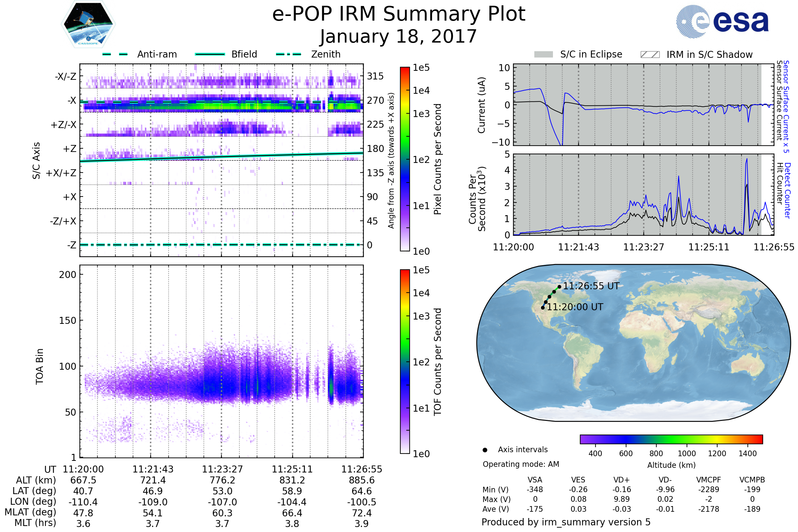
Task: Click the Operating mode: AM text
Action: (x=521, y=464)
